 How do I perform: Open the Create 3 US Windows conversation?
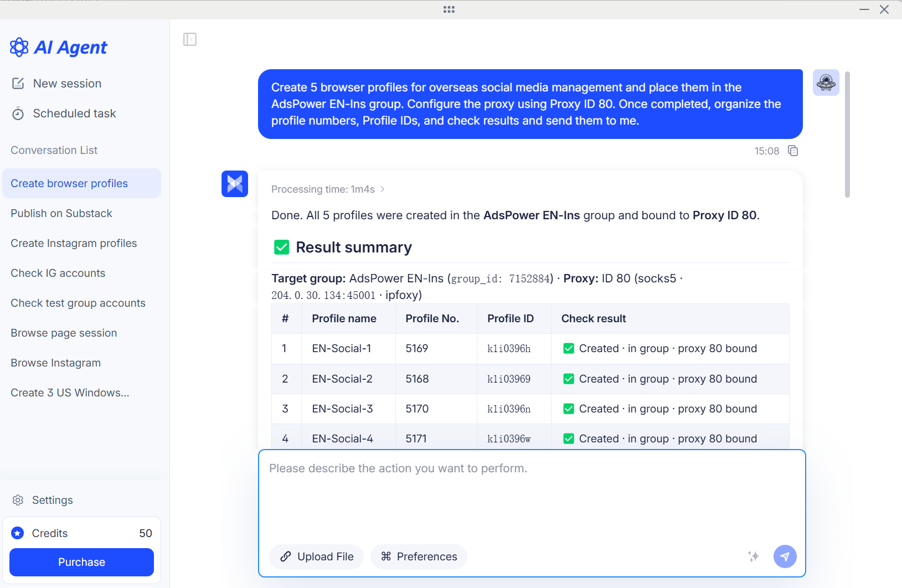click(82, 393)
